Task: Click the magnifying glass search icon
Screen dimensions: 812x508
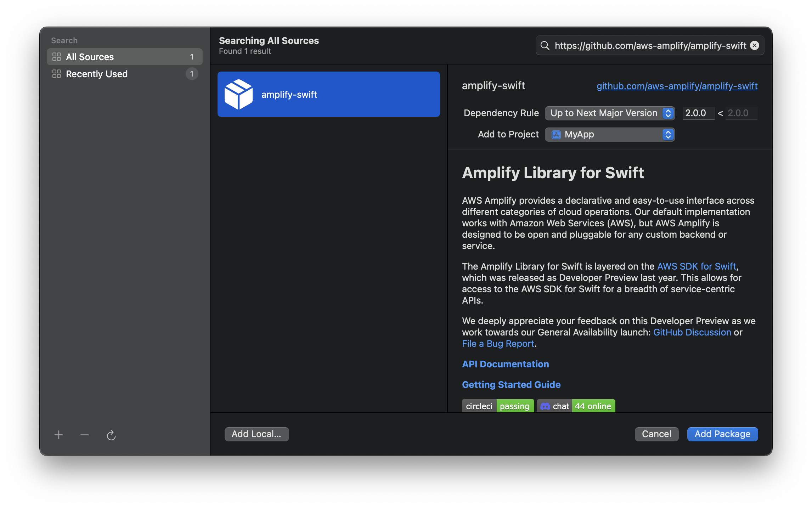Action: point(545,45)
